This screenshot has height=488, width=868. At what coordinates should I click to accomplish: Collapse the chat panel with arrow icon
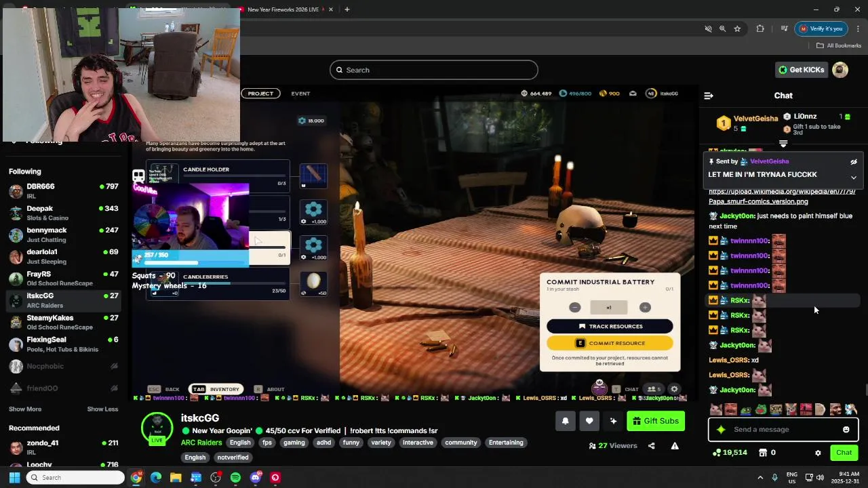point(709,96)
